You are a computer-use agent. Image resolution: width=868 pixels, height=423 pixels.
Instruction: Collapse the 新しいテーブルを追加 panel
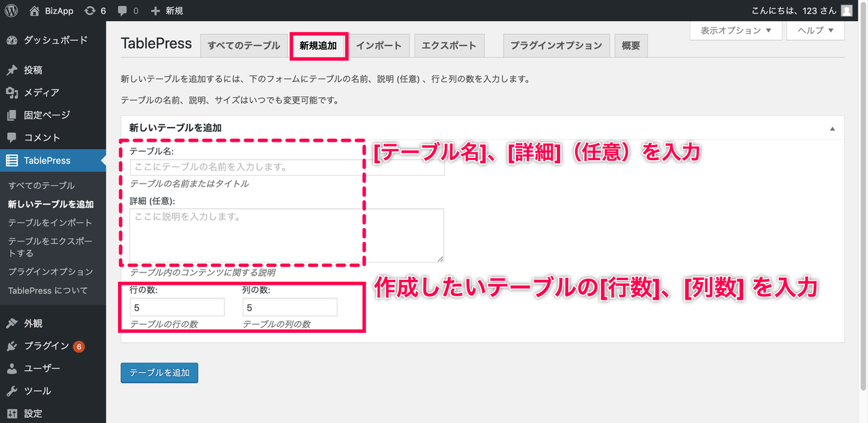(832, 128)
